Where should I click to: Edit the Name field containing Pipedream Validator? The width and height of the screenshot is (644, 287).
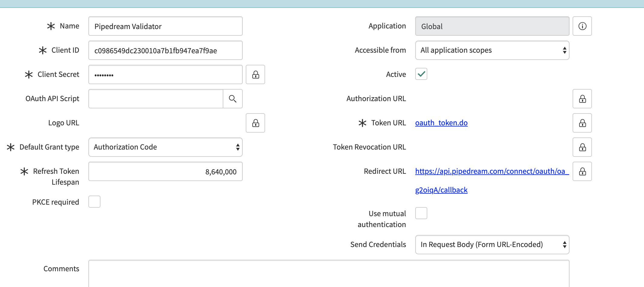(x=165, y=26)
